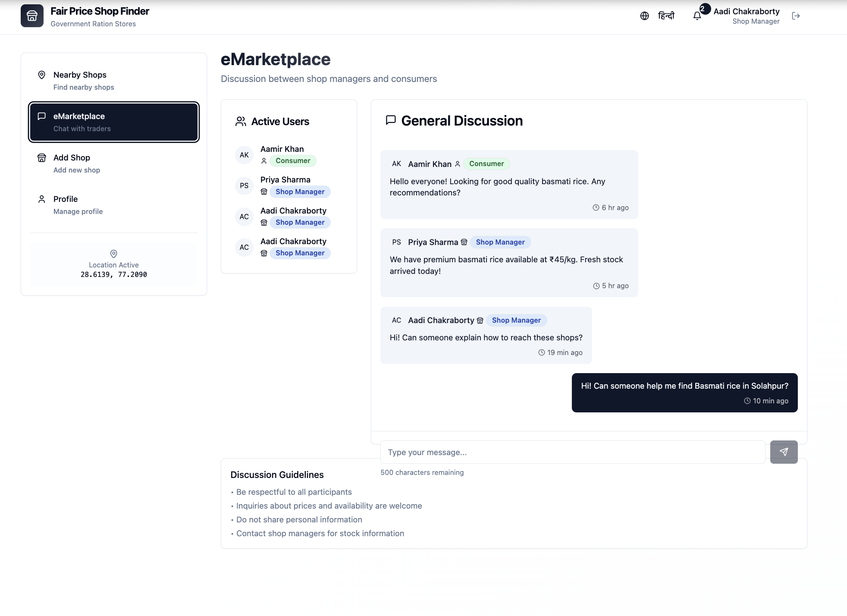847x616 pixels.
Task: Click Aadi Chakraborty user name in header
Action: click(x=746, y=12)
